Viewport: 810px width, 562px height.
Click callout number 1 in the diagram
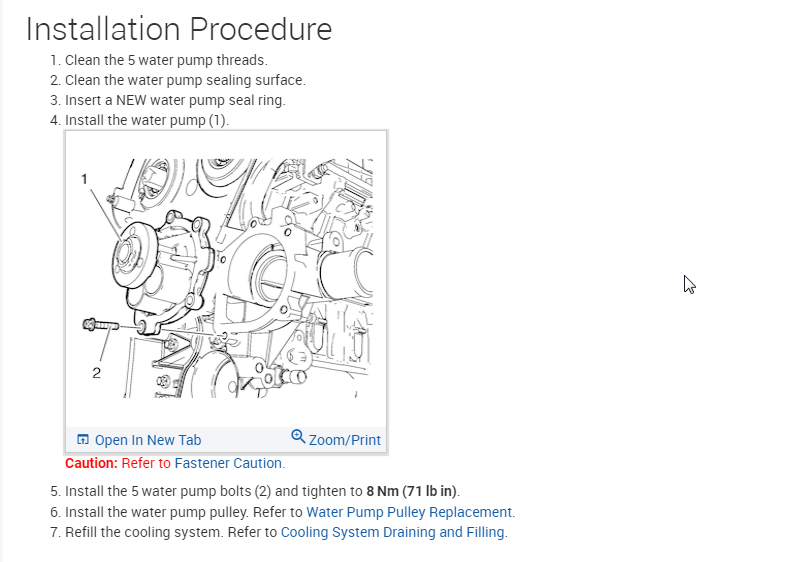point(85,179)
